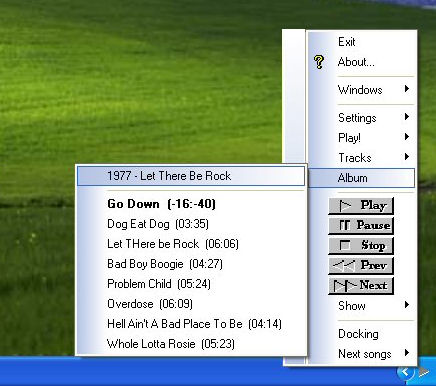Go to previous track with Prev button
Screen dimensions: 436x386
(361, 266)
